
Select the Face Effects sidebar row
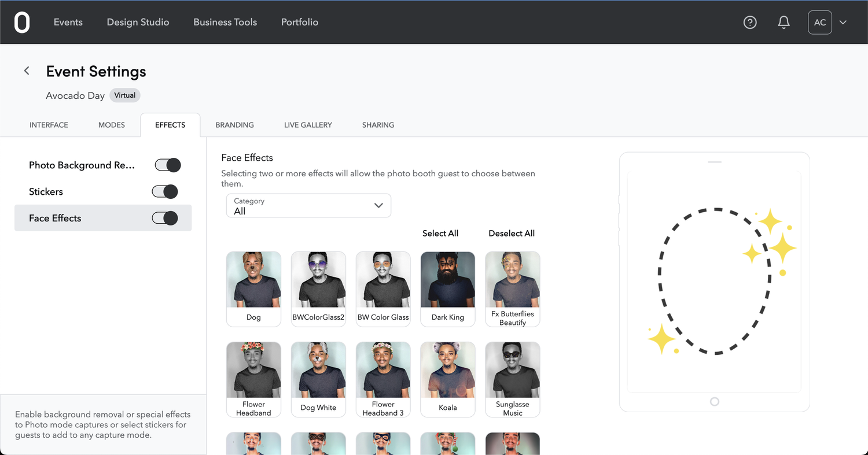click(103, 218)
